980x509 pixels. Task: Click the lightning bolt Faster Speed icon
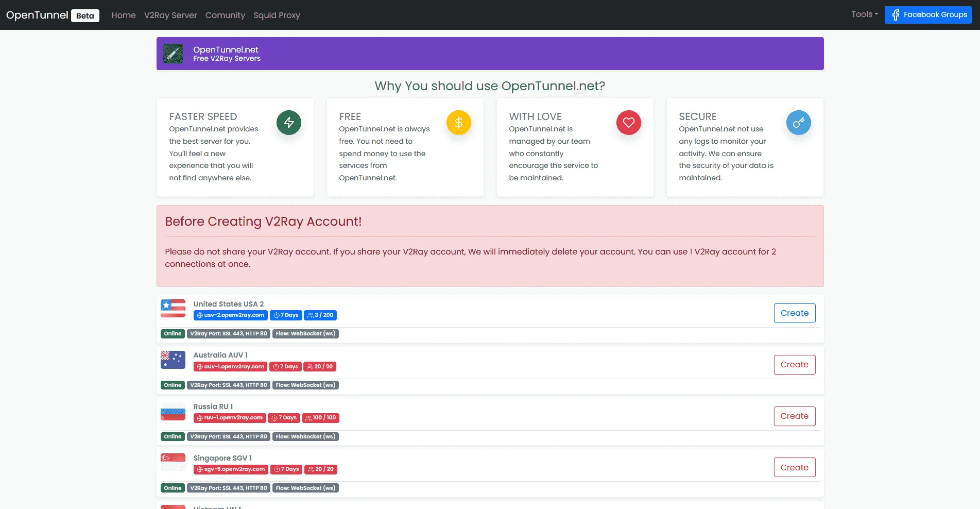pos(289,123)
